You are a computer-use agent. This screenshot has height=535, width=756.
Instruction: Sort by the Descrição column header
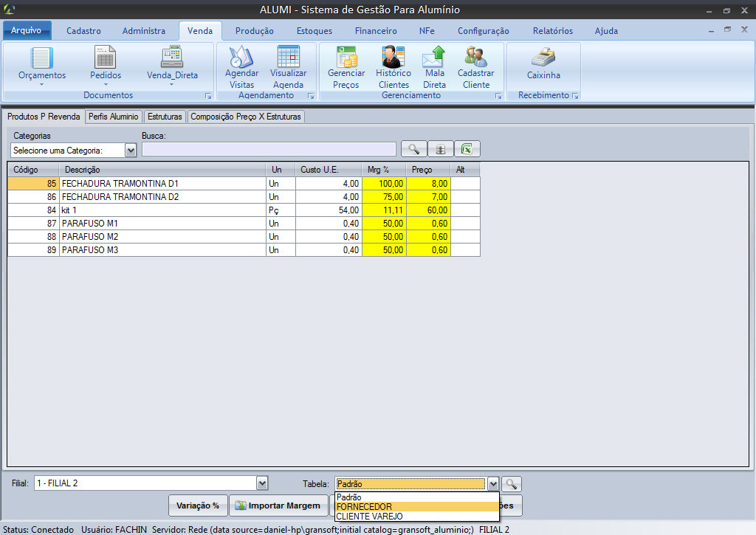(x=162, y=170)
